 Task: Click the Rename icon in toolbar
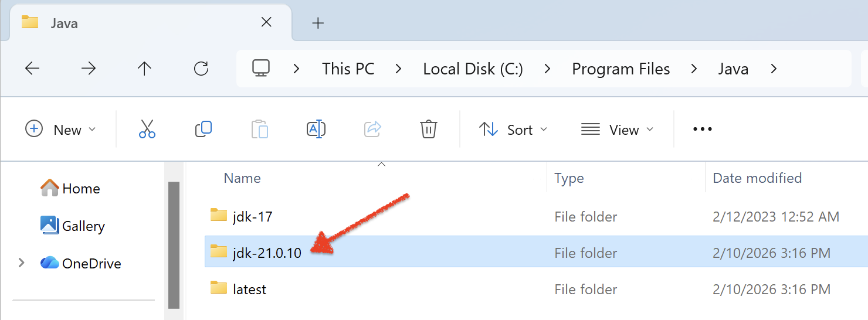316,129
